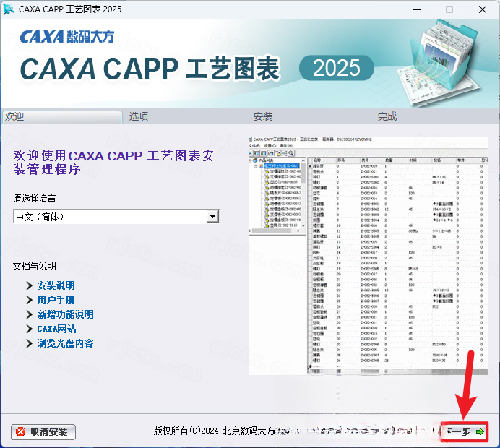The width and height of the screenshot is (500, 448).
Task: Click the chevron beside 安装说明
Action: [x=30, y=285]
